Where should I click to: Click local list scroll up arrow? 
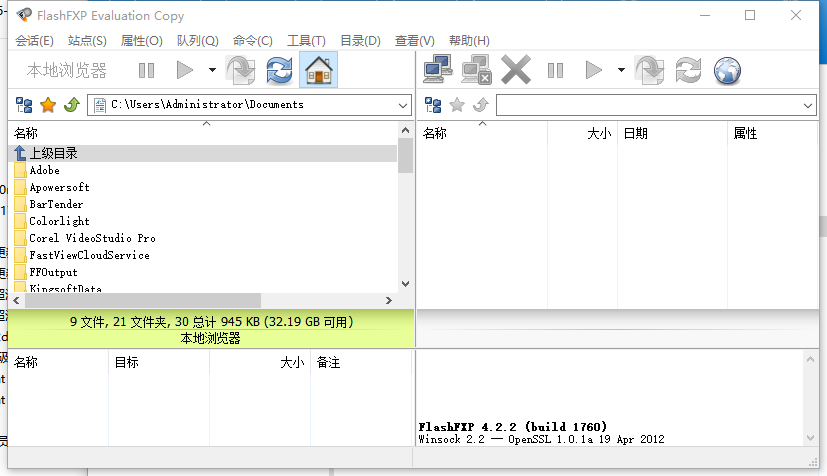[x=405, y=130]
